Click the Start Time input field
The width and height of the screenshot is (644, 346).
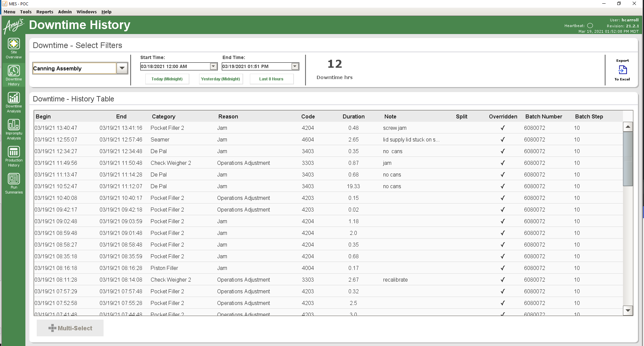175,66
